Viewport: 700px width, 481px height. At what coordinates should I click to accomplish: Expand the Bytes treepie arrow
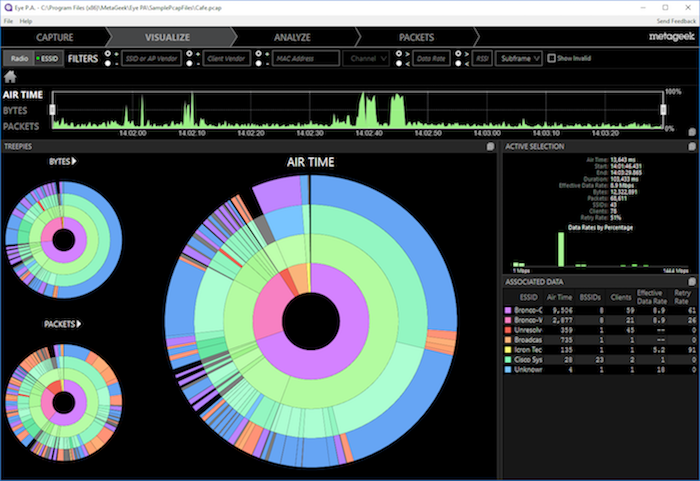[x=74, y=161]
